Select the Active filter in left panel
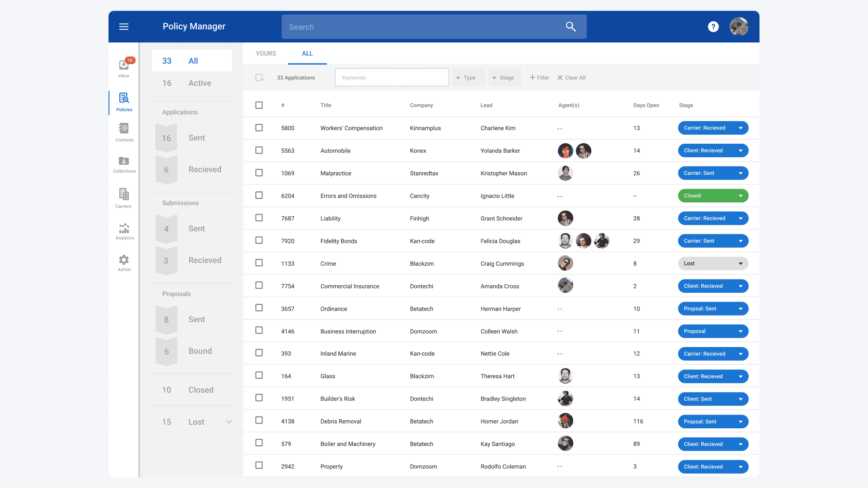Image resolution: width=868 pixels, height=488 pixels. (x=192, y=83)
